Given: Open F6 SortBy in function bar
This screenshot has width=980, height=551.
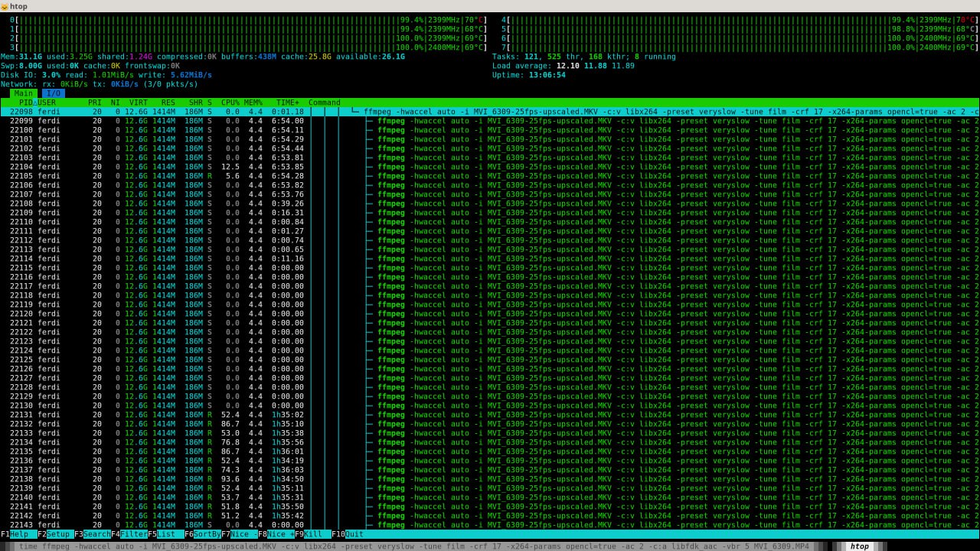Looking at the screenshot, I should (203, 534).
